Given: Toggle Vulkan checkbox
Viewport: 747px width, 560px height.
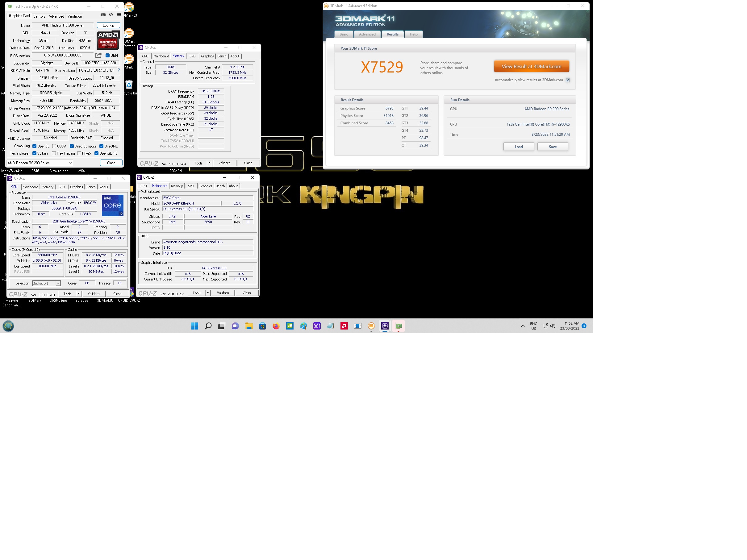Looking at the screenshot, I should pyautogui.click(x=35, y=153).
